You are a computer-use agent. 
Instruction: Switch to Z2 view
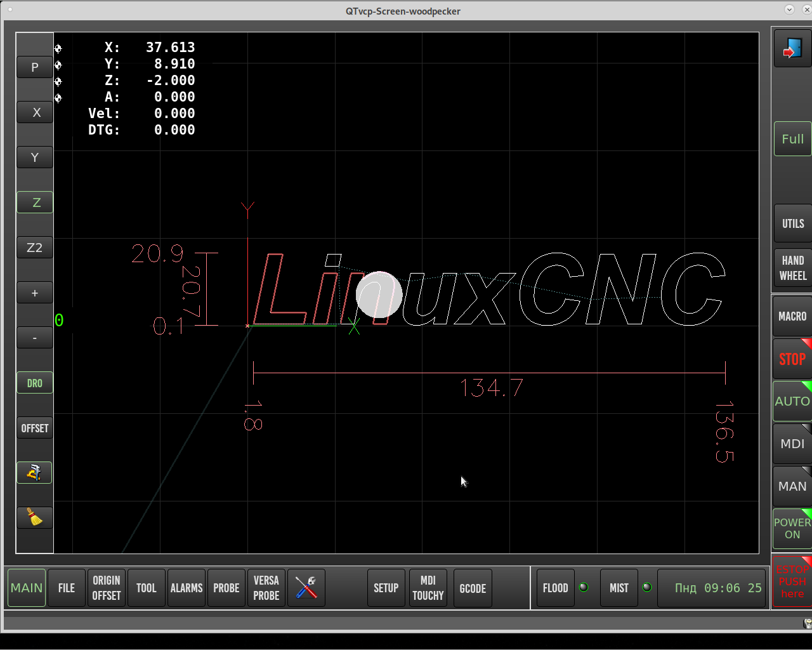tap(35, 248)
